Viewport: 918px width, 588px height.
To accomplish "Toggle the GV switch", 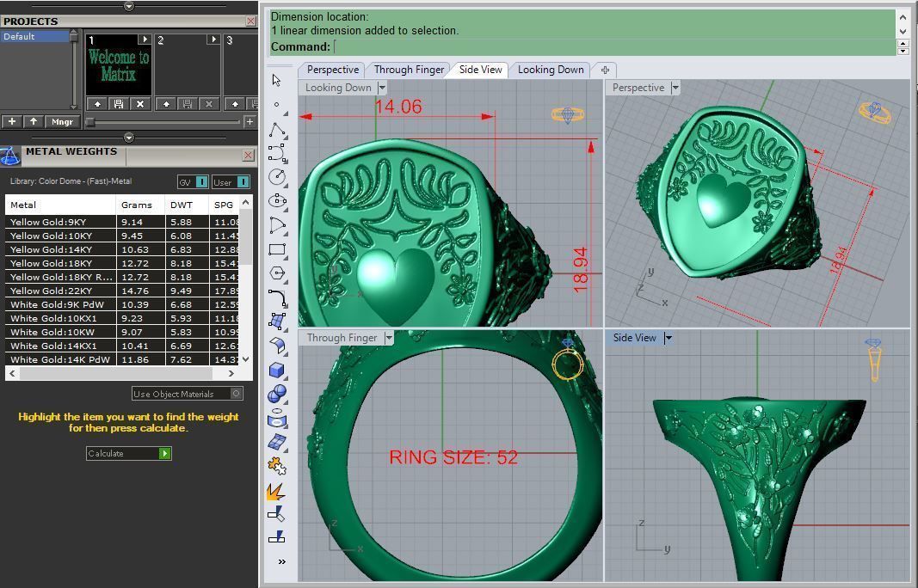I will coord(201,182).
